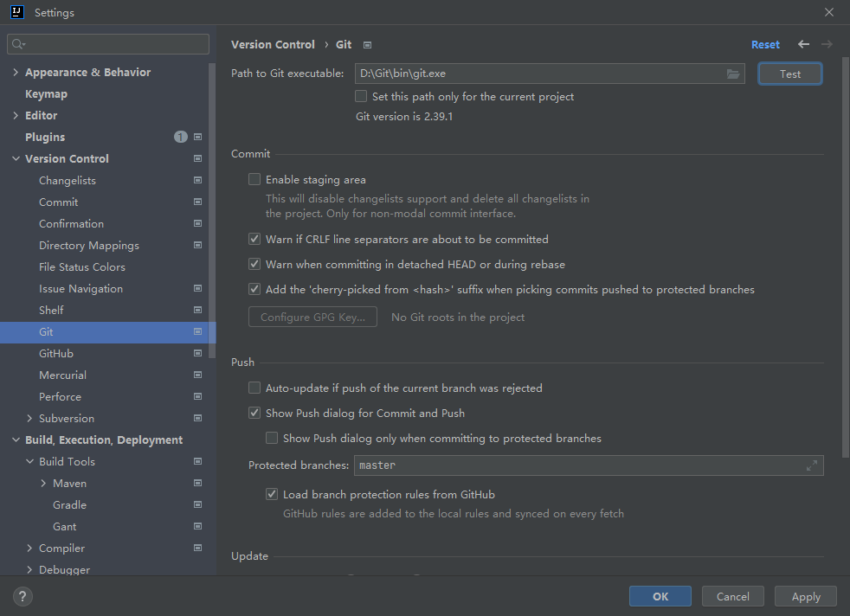Expand the Debugger node
The image size is (850, 616).
tap(29, 570)
